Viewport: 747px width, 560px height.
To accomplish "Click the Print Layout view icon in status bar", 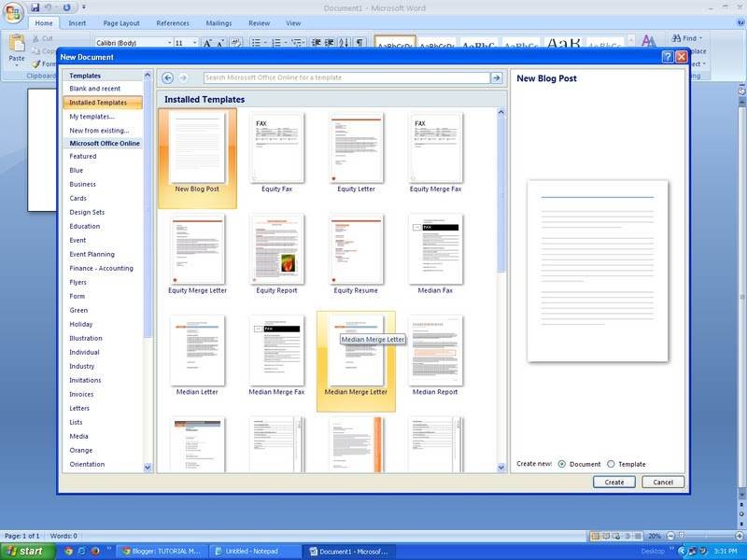I will (595, 536).
